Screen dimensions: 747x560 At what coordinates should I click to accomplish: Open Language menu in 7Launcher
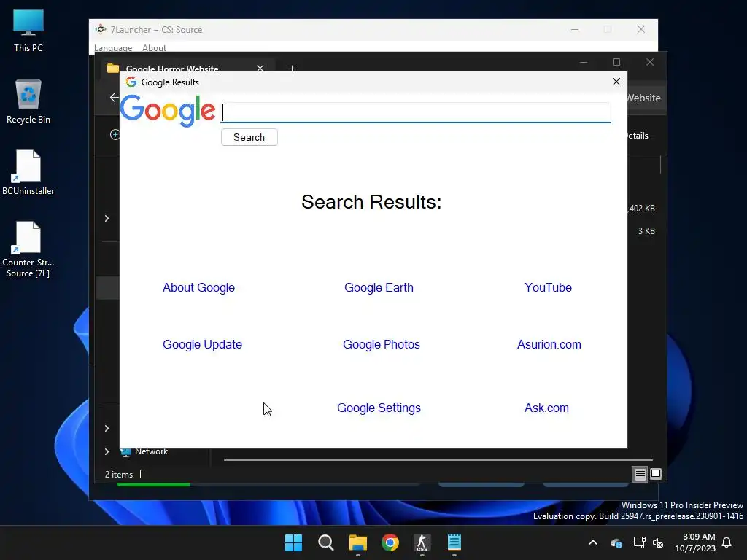coord(113,47)
